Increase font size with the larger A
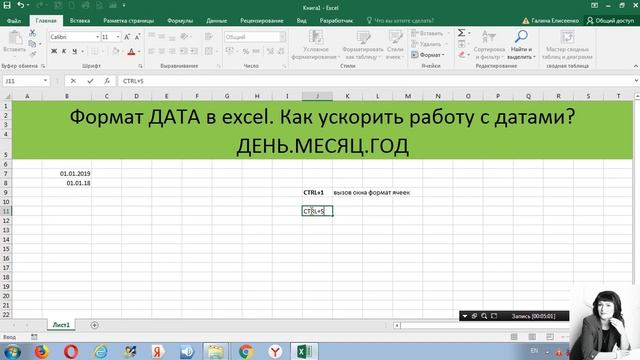This screenshot has width=640, height=360. (127, 37)
